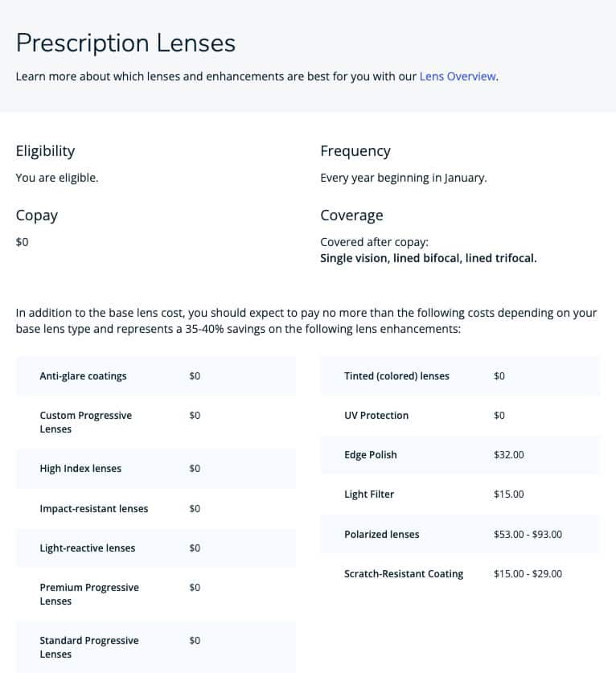Select the UV Protection row label
Image resolution: width=616 pixels, height=673 pixels.
[x=376, y=416]
